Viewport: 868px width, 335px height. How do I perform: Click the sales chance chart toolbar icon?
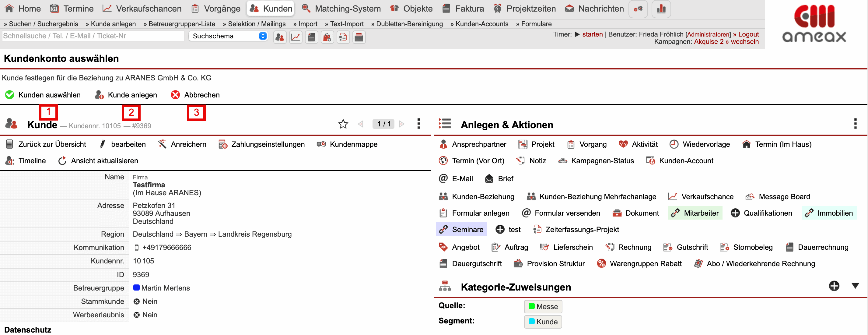coord(296,37)
